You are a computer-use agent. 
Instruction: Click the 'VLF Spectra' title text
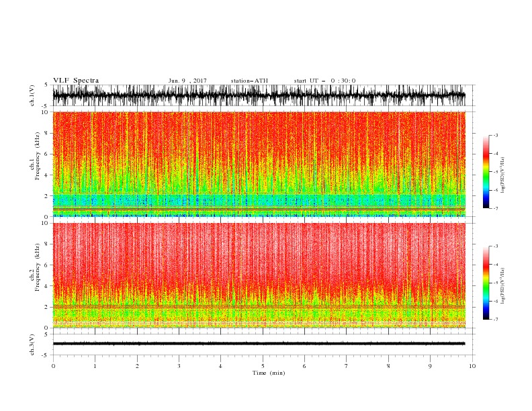(x=76, y=81)
